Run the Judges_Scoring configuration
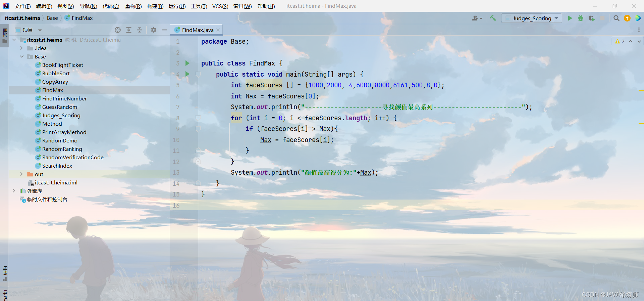 (570, 18)
